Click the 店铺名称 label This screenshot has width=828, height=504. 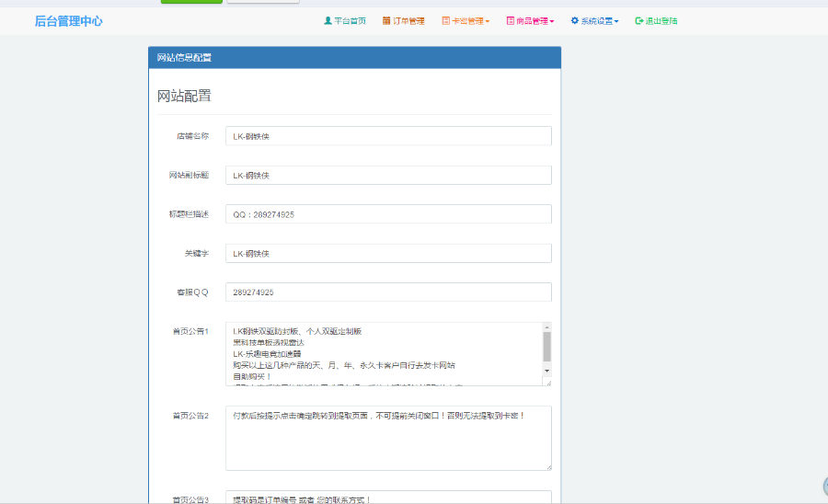(193, 136)
